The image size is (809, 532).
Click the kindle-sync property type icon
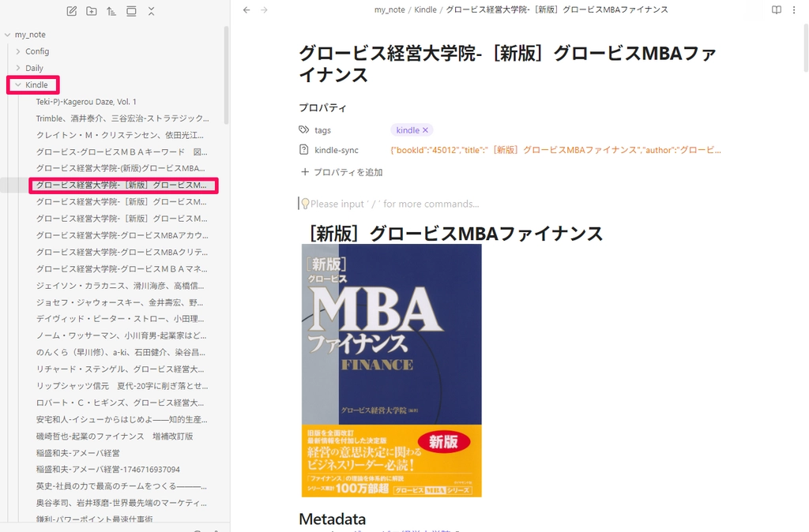point(304,150)
